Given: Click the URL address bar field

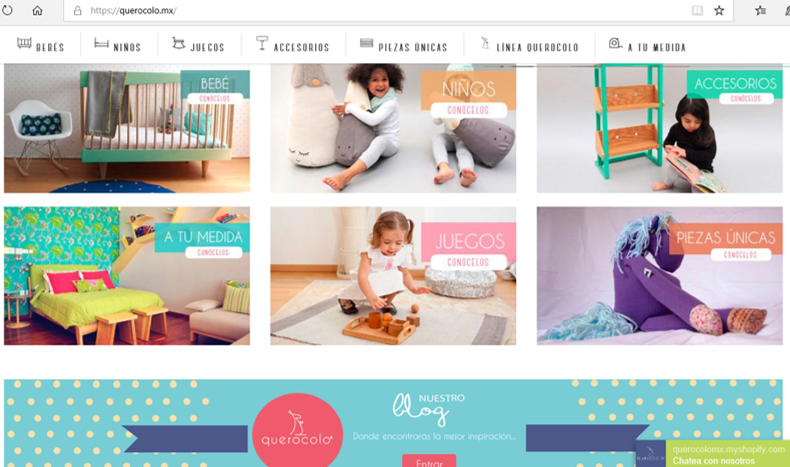Looking at the screenshot, I should (x=385, y=11).
